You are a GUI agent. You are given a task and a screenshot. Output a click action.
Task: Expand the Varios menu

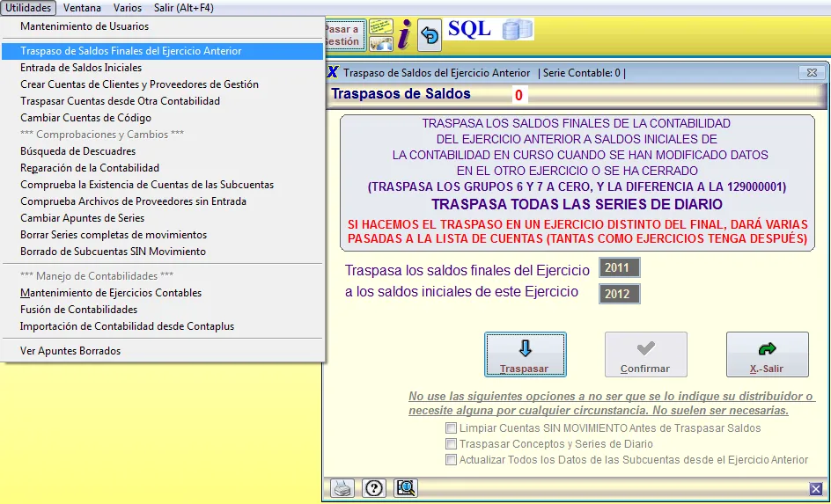[128, 8]
